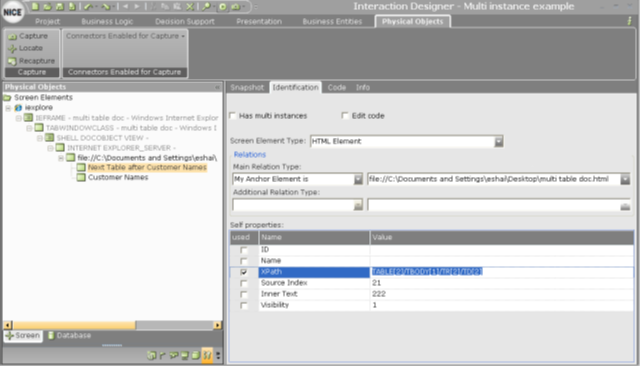This screenshot has width=640, height=366.
Task: Check the used box for Visibility property
Action: click(x=244, y=305)
